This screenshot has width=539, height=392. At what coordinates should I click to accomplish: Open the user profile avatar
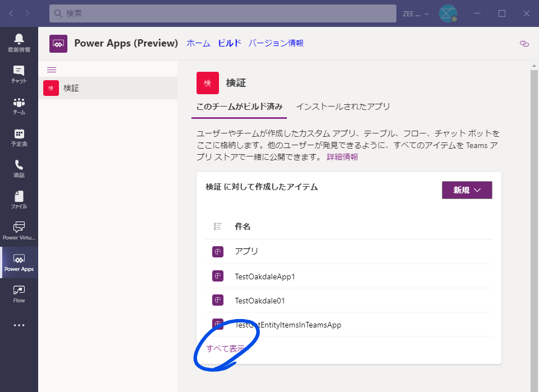[447, 13]
